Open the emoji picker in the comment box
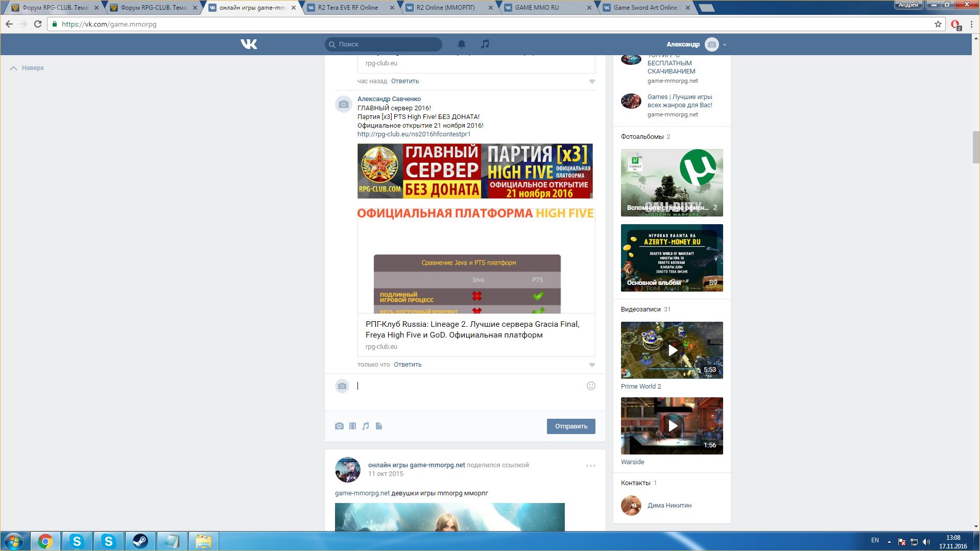Image resolution: width=980 pixels, height=551 pixels. (x=591, y=386)
